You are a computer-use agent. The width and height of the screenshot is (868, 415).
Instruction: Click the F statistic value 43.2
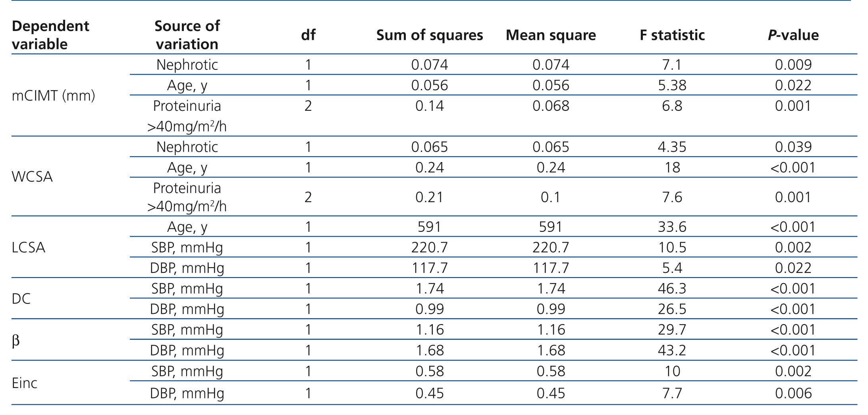[672, 350]
